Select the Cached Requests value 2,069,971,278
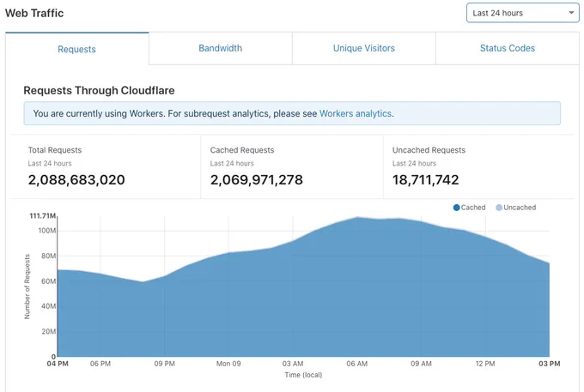This screenshot has width=584, height=392. point(257,180)
